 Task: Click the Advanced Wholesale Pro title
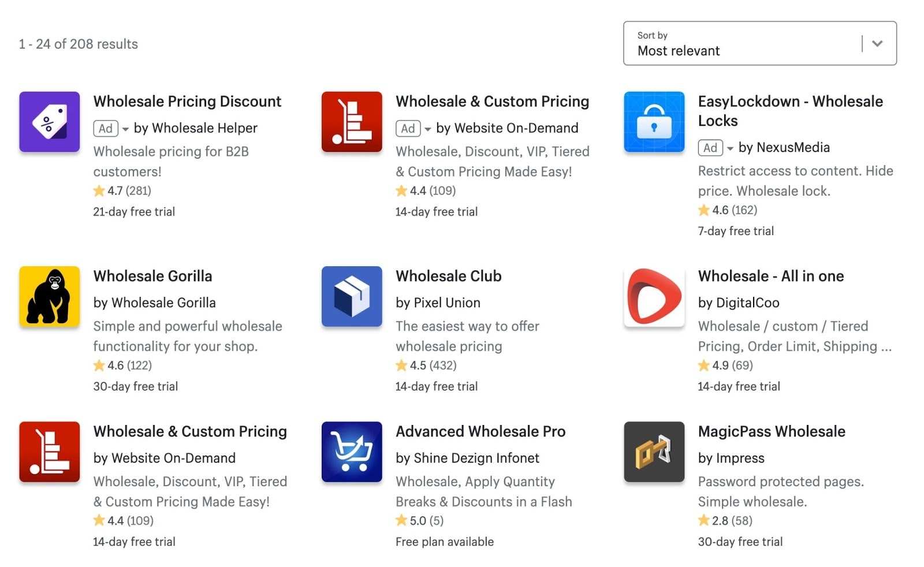480,431
